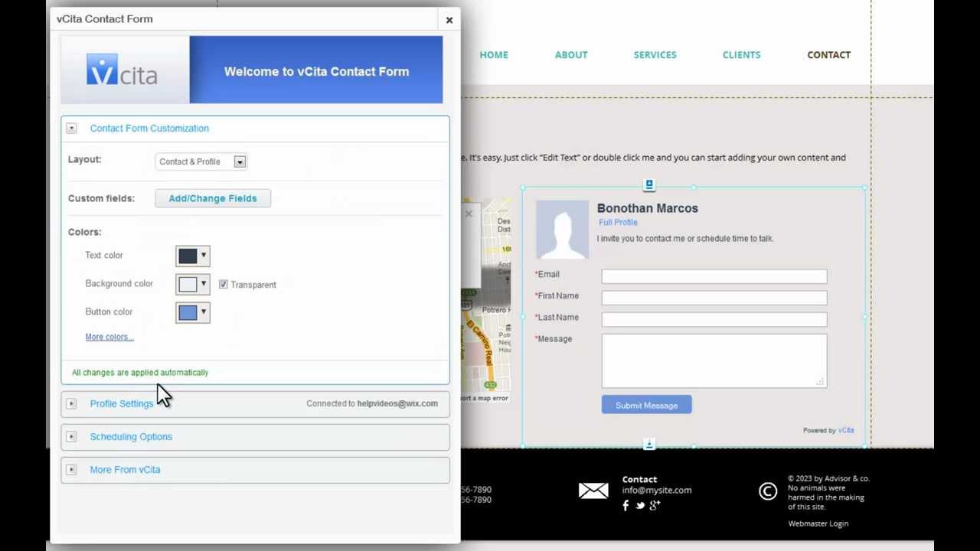Click the vCita logo in the banner
The height and width of the screenshot is (551, 980).
pos(122,70)
